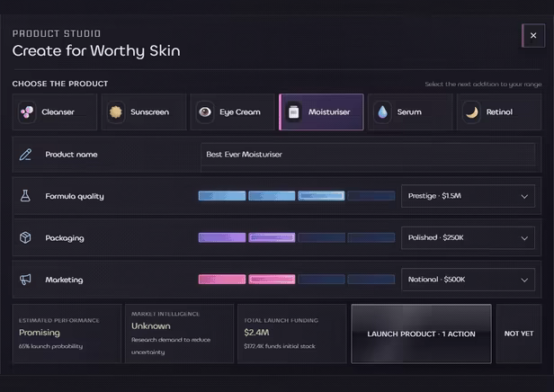The width and height of the screenshot is (554, 392).
Task: Set Marketing to the fourth bar segment
Action: [371, 280]
